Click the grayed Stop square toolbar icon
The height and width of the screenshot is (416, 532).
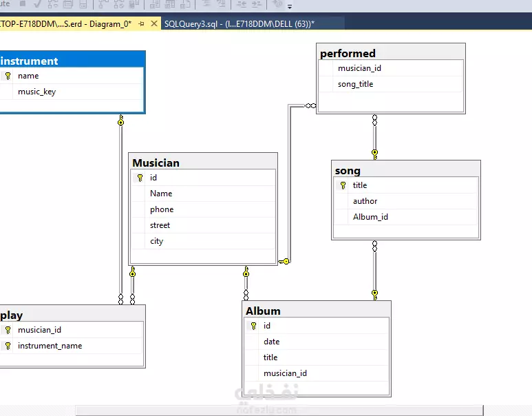coord(23,3)
